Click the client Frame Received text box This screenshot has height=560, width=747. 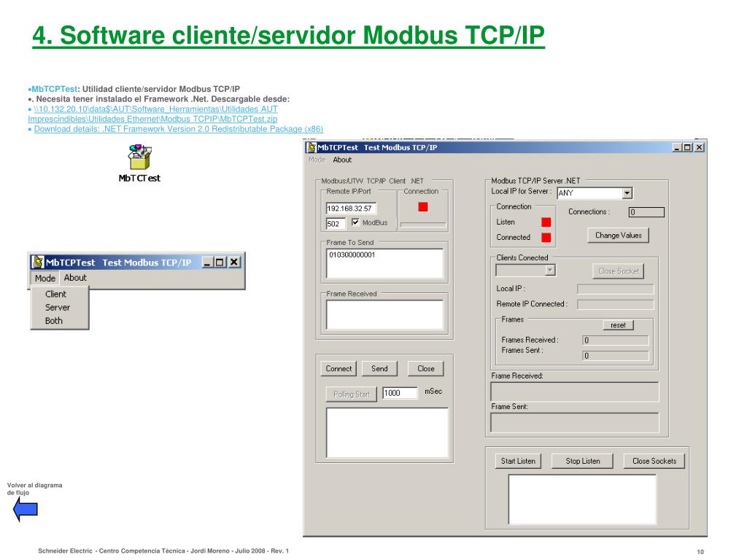[x=385, y=315]
